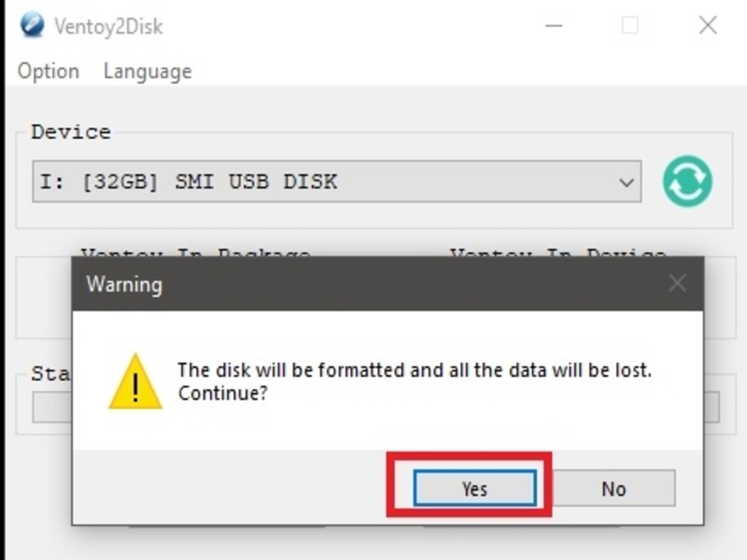This screenshot has height=560, width=747.
Task: Expand the Device dropdown arrow
Action: coord(627,182)
